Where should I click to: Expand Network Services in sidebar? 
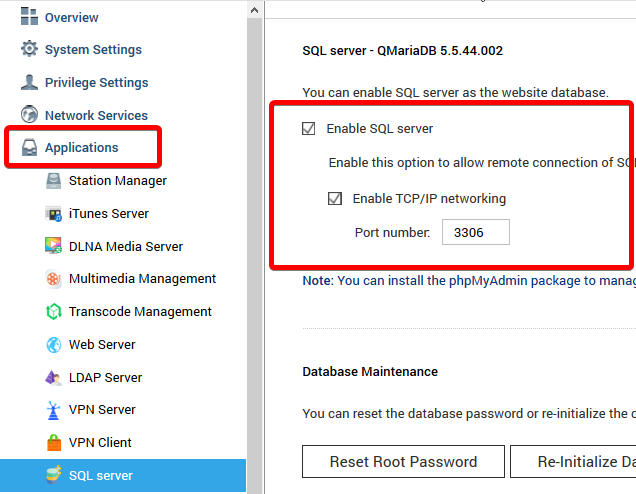(x=96, y=115)
